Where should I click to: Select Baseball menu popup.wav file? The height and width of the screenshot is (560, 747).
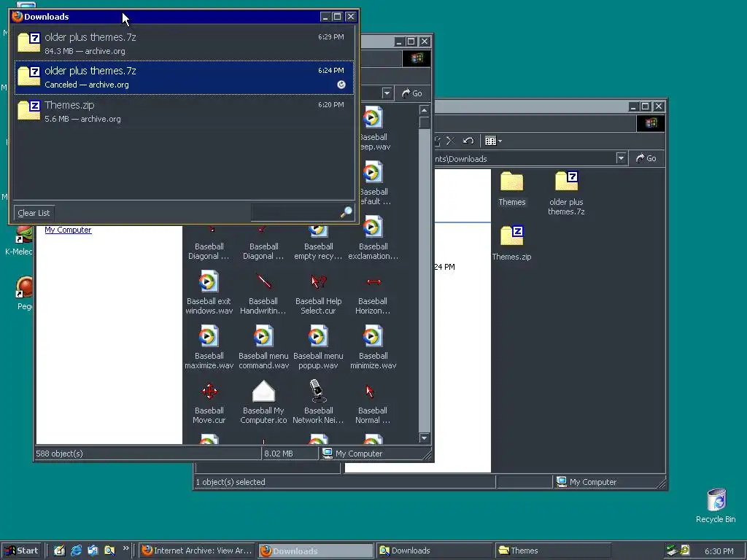(x=318, y=348)
